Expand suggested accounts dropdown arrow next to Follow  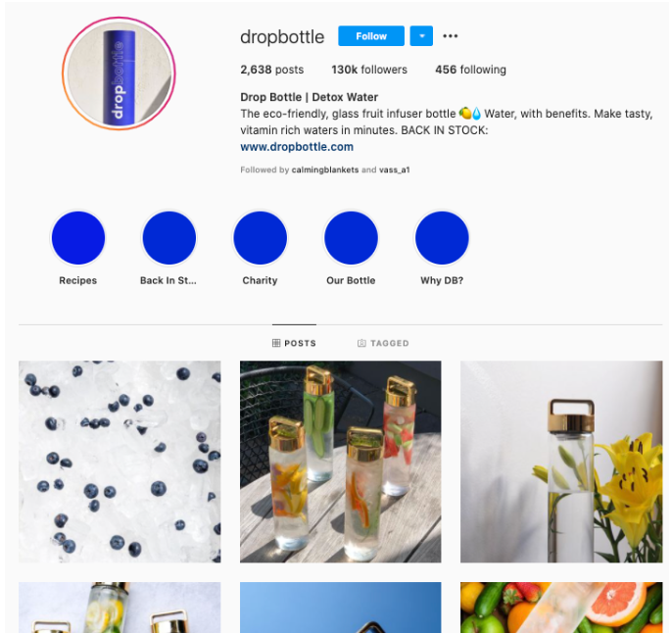coord(421,36)
